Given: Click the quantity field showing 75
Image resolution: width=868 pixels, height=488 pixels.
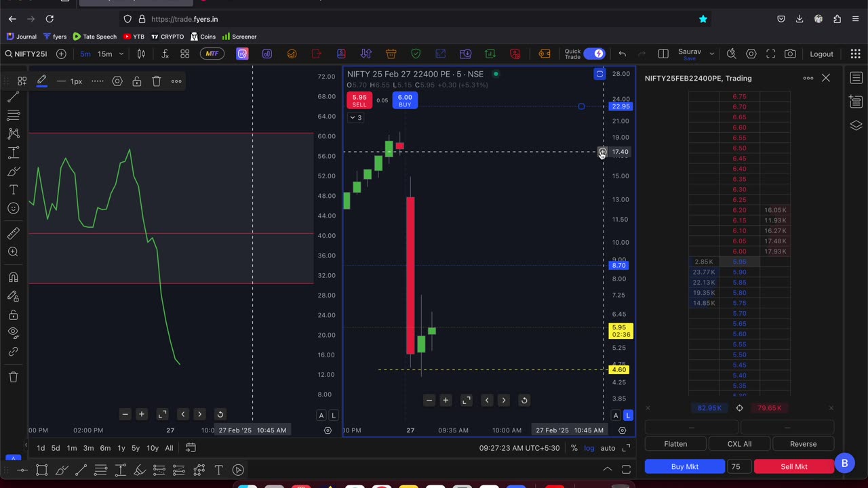Looking at the screenshot, I should (x=738, y=466).
